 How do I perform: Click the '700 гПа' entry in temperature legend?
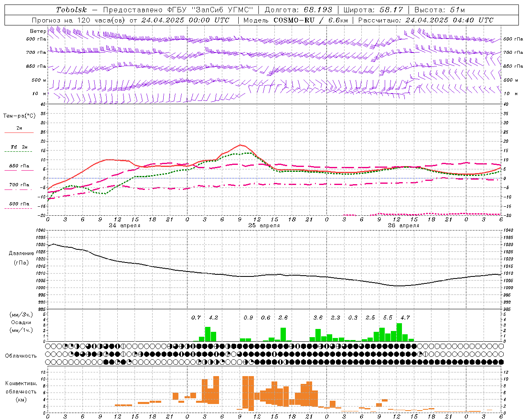(19, 185)
